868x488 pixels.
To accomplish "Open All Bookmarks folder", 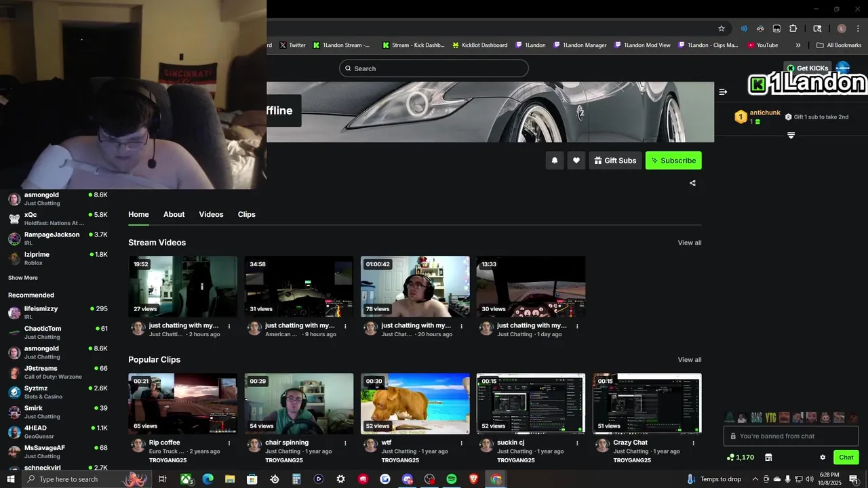I will [839, 45].
